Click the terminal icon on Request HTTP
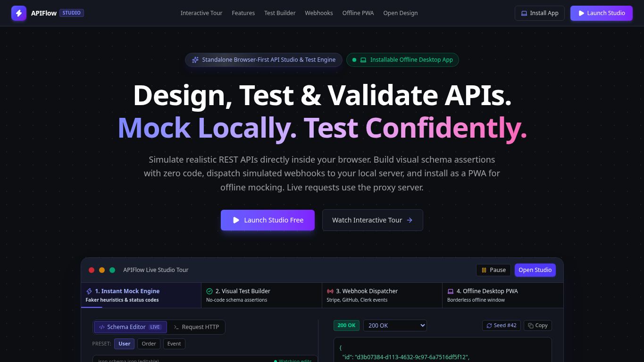 (176, 327)
